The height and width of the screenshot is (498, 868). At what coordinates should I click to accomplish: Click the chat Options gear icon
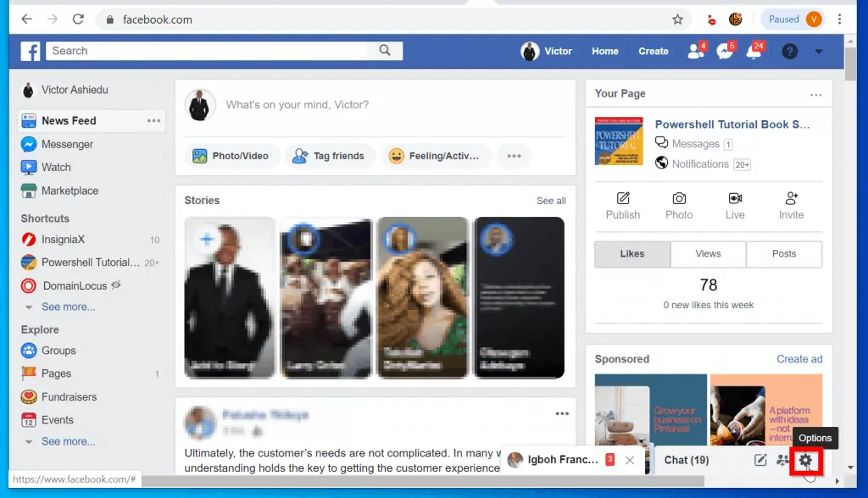coord(804,461)
